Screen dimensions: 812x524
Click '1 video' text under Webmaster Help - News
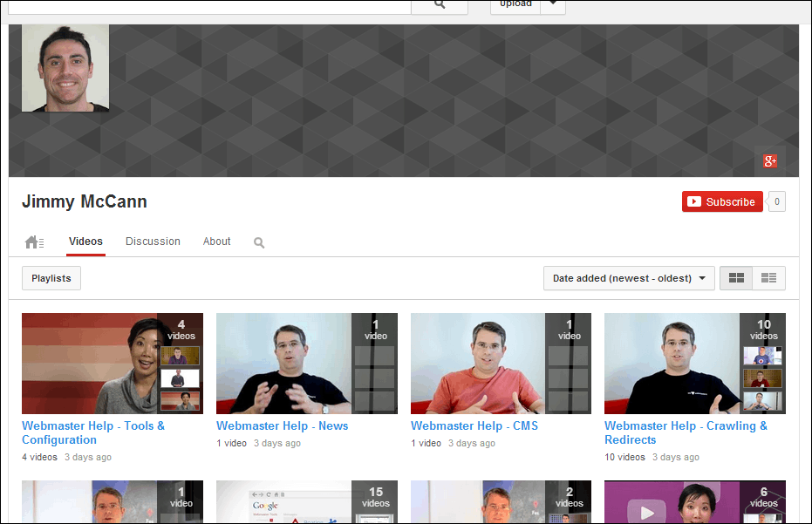pos(231,443)
